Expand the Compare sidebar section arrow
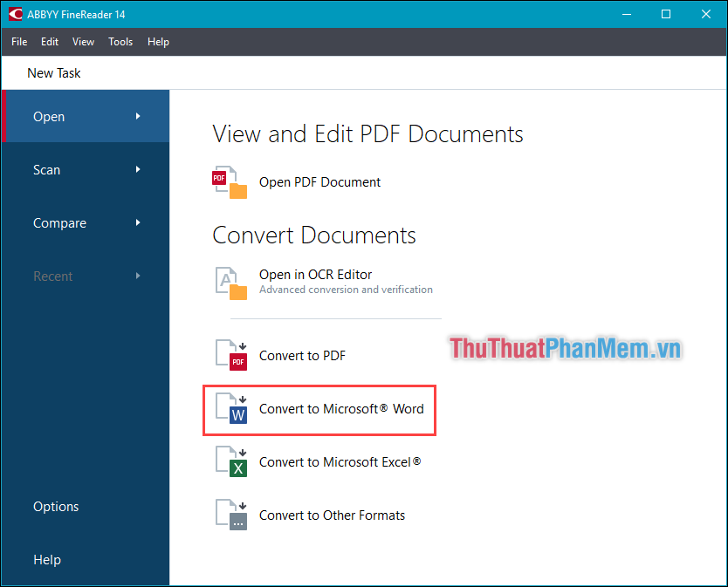Image resolution: width=728 pixels, height=587 pixels. [x=138, y=222]
